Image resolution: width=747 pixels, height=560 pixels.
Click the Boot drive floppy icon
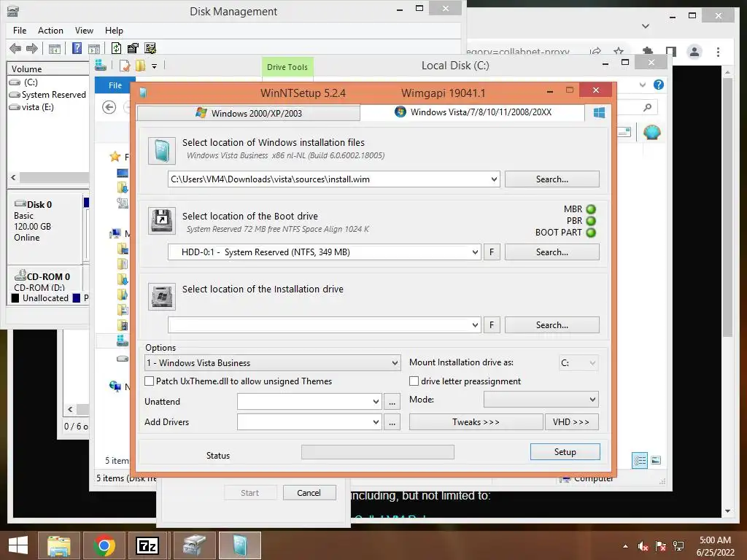(161, 220)
